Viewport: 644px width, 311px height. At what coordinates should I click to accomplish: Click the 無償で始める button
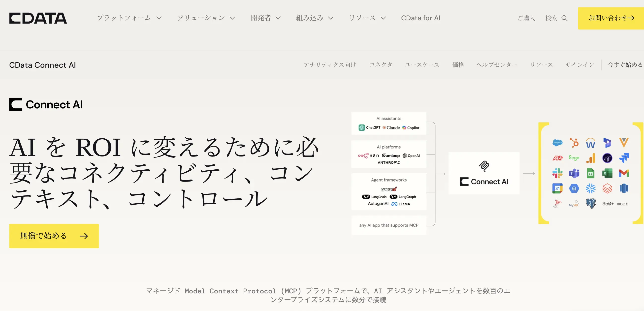54,236
